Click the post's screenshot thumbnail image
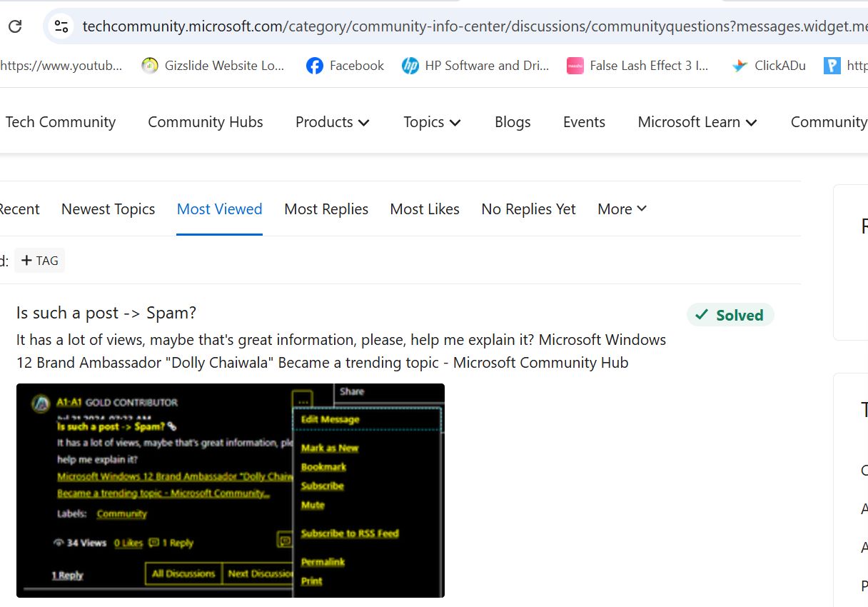 coord(230,490)
